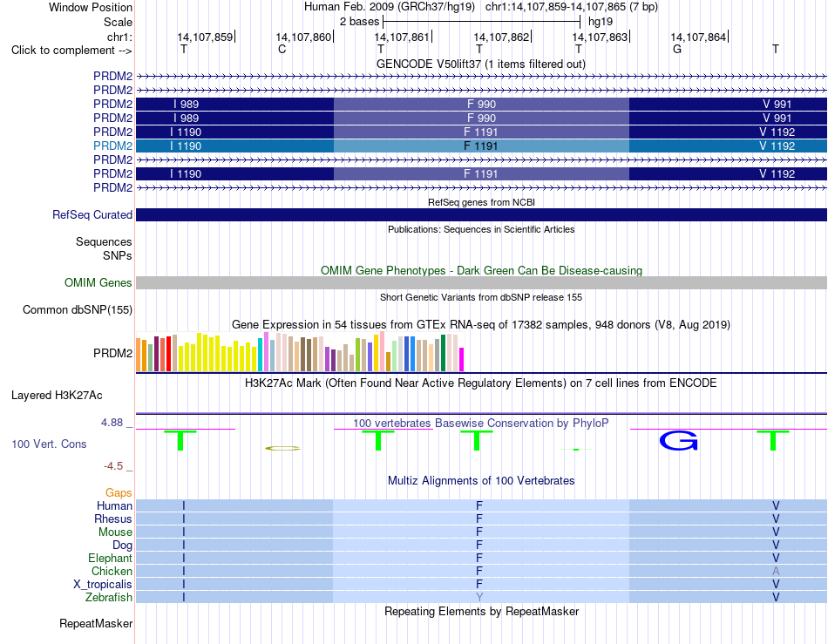This screenshot has width=828, height=644.
Task: Click the PhyloP axis value 4.88
Action: (112, 423)
